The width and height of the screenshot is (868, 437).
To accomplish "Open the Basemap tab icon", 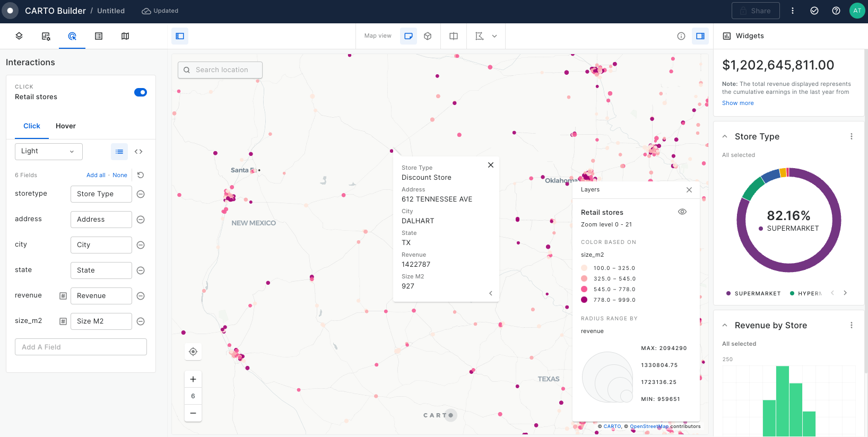I will tap(125, 36).
